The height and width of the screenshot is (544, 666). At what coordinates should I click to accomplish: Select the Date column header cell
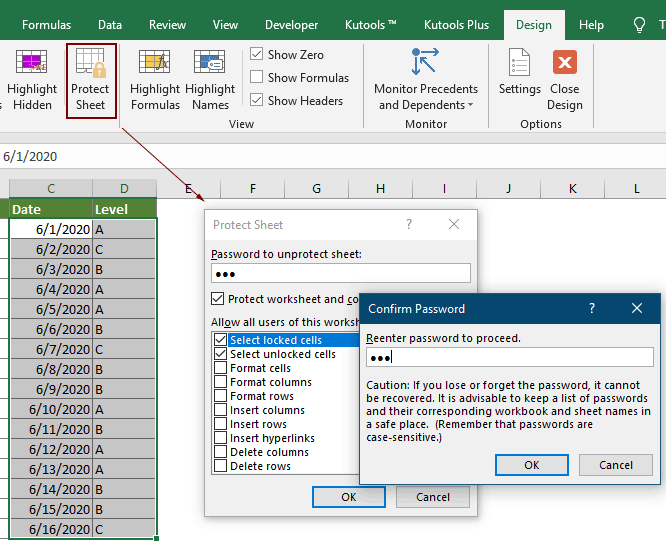(50, 209)
